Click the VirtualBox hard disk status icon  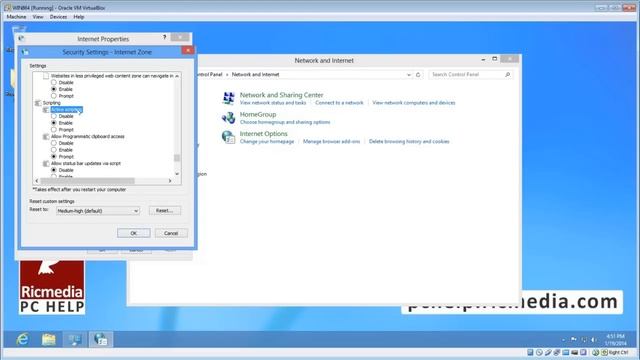[530, 352]
